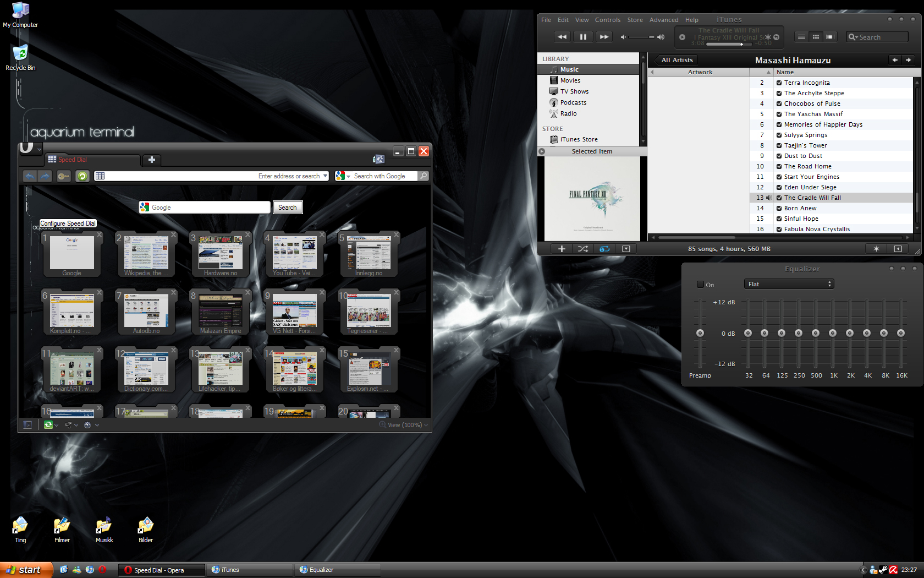Go forward with iTunes artist right arrow
Image resolution: width=924 pixels, height=578 pixels.
pos(908,60)
